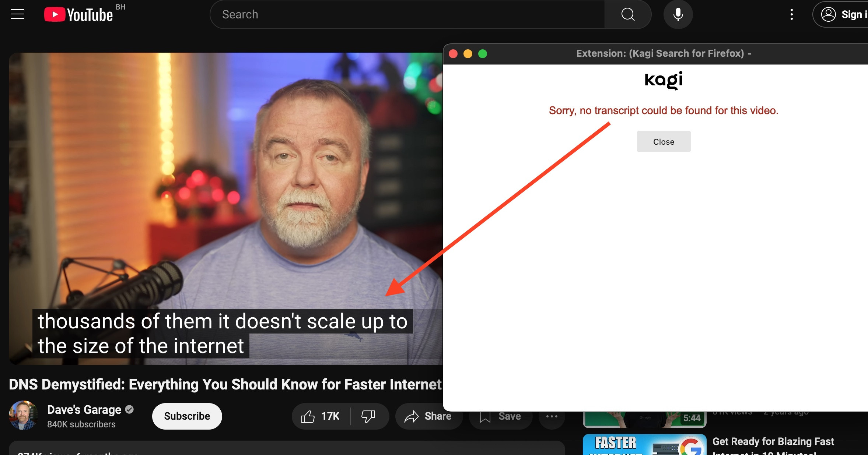Viewport: 868px width, 455px height.
Task: Open the hamburger guide menu
Action: [x=18, y=14]
